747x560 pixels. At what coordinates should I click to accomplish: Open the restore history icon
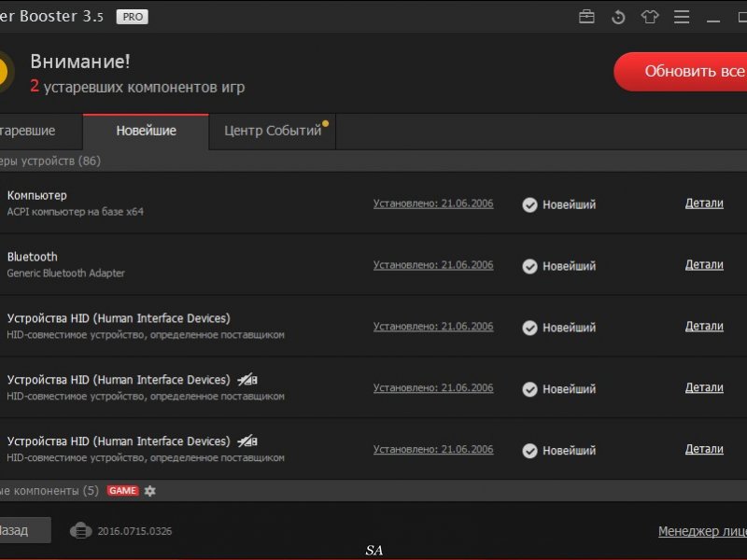pos(618,17)
